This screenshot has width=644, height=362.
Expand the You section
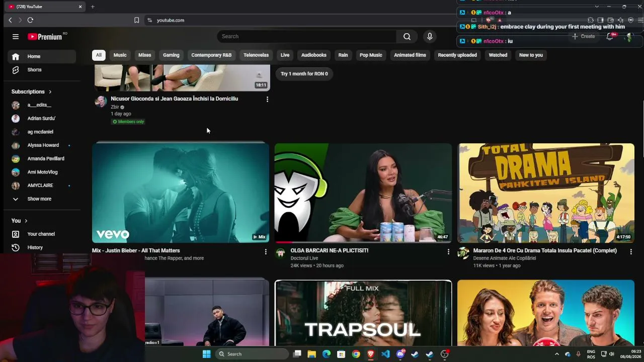pos(20,221)
